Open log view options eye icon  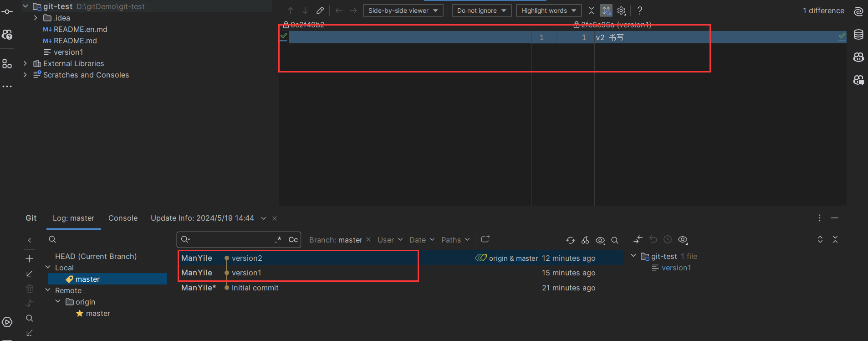[601, 240]
